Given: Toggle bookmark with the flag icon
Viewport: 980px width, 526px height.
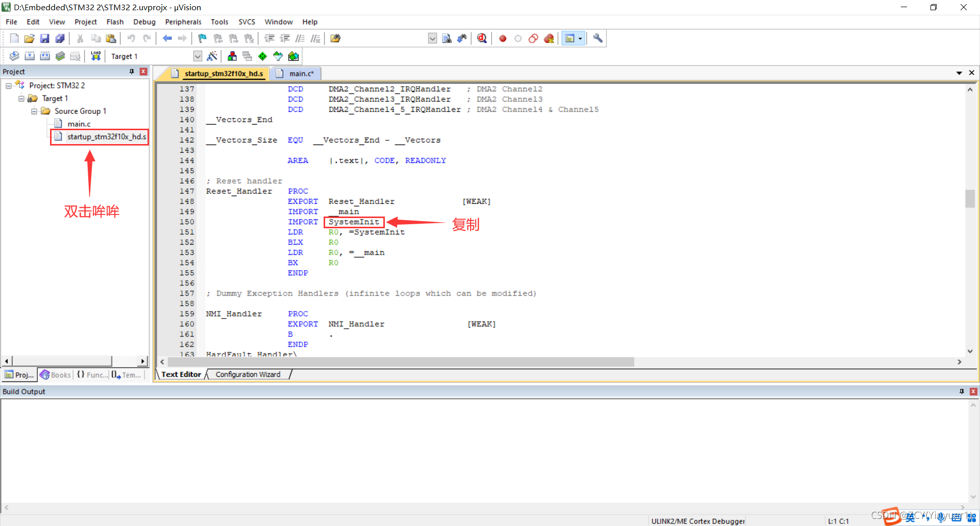Looking at the screenshot, I should [203, 38].
